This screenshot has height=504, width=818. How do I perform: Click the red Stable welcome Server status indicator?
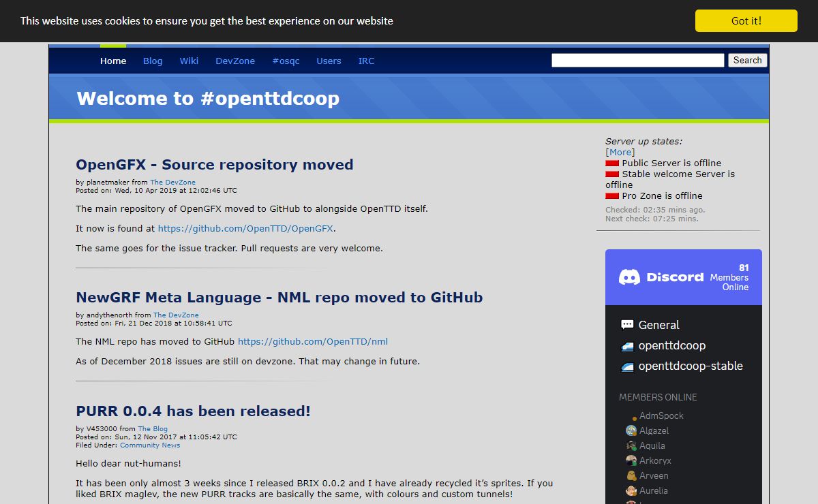612,174
